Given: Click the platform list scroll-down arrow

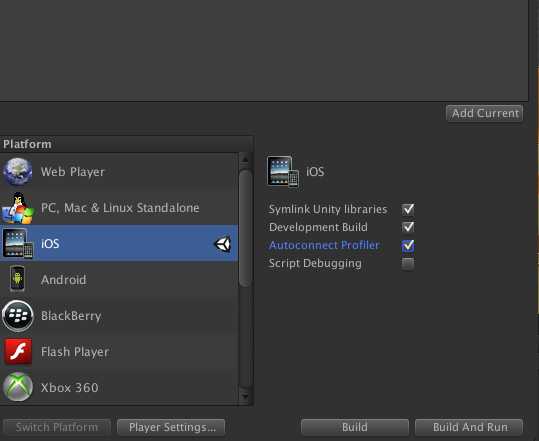Looking at the screenshot, I should coord(245,396).
